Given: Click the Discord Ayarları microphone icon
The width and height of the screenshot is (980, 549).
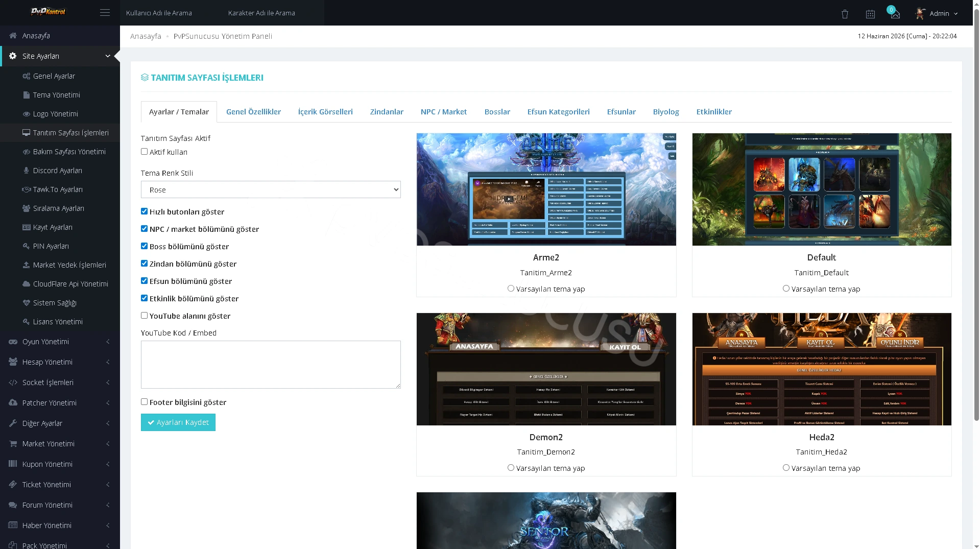Looking at the screenshot, I should [x=27, y=171].
